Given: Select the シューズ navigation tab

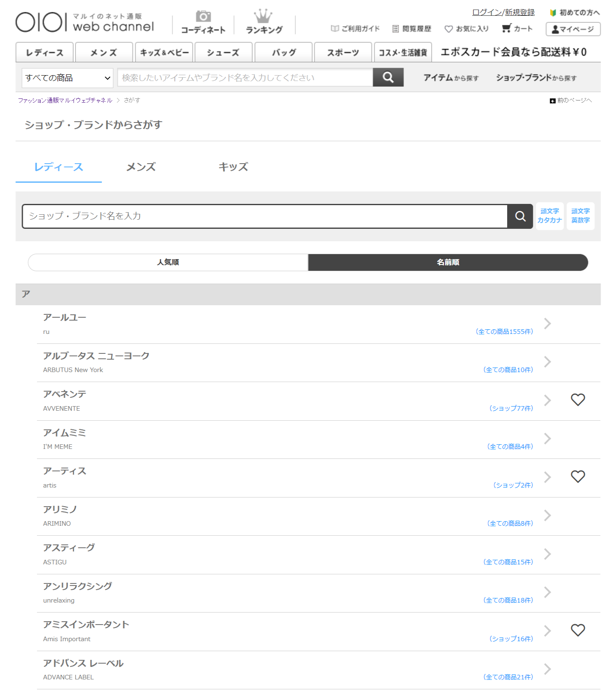Looking at the screenshot, I should click(x=223, y=53).
